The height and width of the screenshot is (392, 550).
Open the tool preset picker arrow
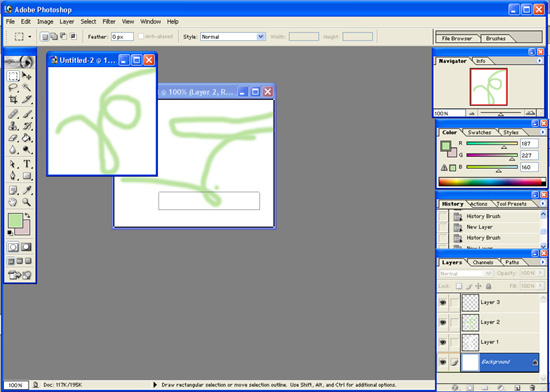click(x=30, y=36)
